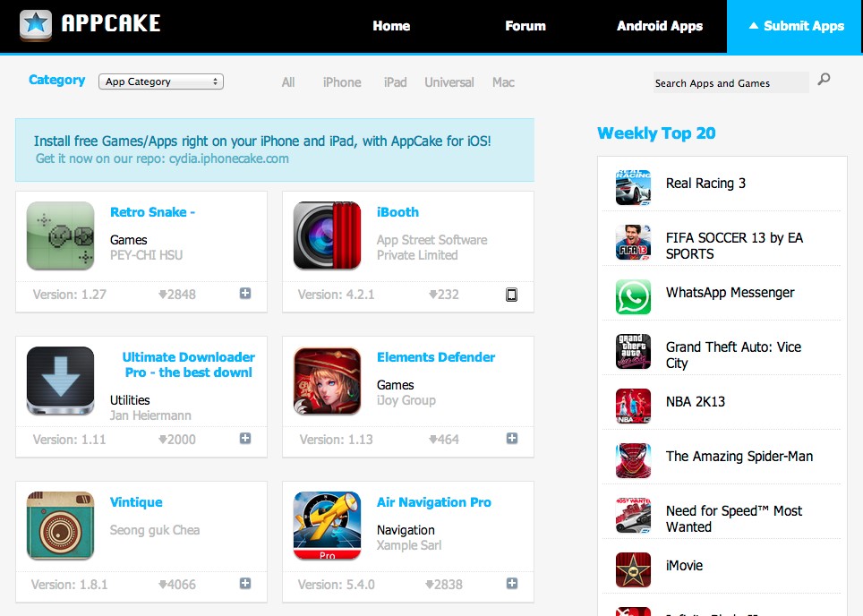Open the Retro Snake app icon
The width and height of the screenshot is (863, 616).
61,235
